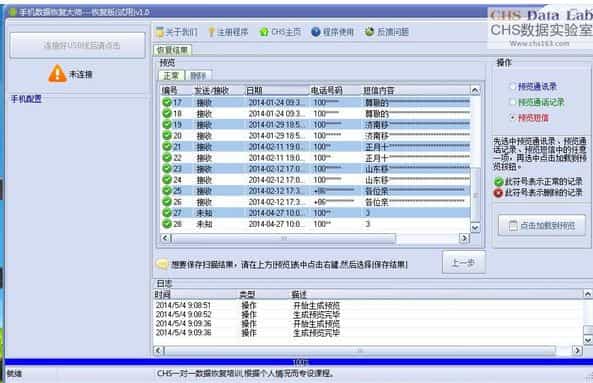Click the 点击加载到预览 button
593x383 pixels.
(542, 226)
